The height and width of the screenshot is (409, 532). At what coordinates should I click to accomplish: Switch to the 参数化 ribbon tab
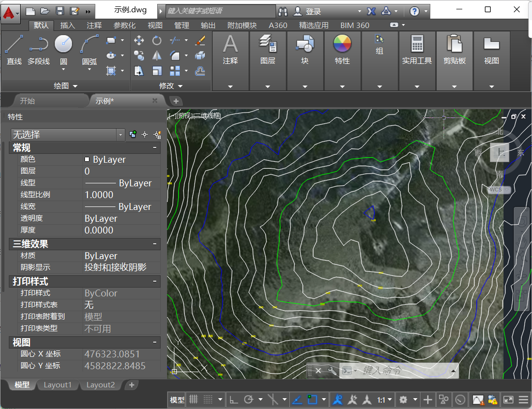pos(124,26)
